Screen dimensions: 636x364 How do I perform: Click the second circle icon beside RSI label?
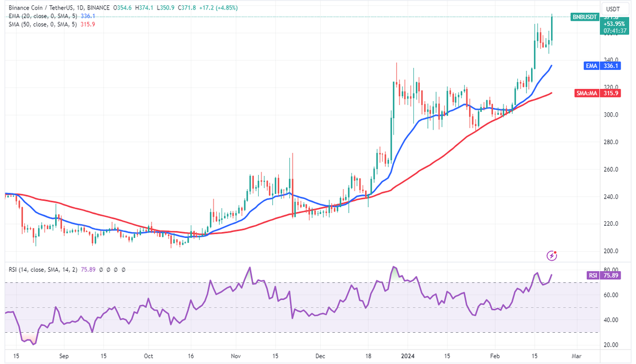(x=109, y=270)
